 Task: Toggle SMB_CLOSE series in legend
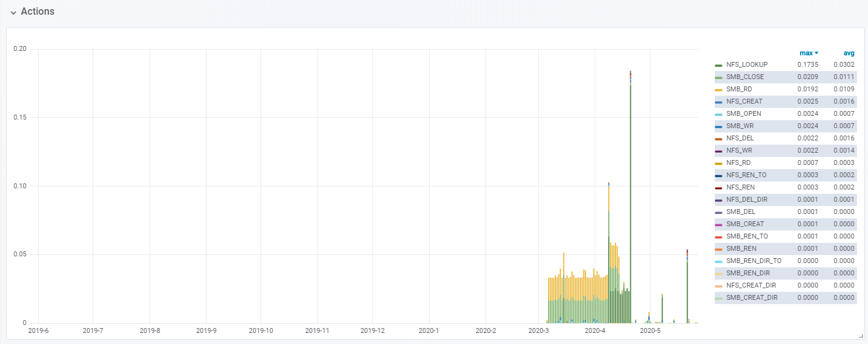(x=745, y=77)
